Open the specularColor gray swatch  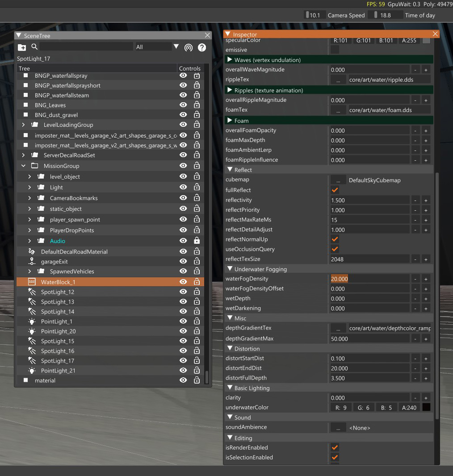click(426, 40)
